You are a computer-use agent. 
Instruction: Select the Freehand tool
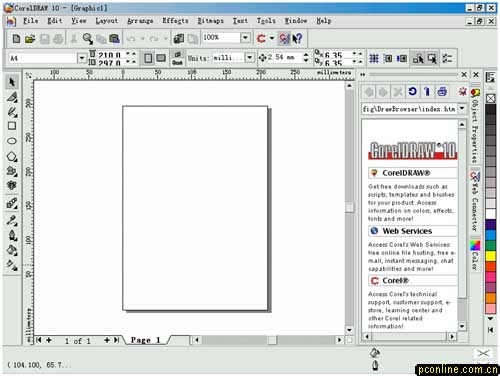coord(12,112)
